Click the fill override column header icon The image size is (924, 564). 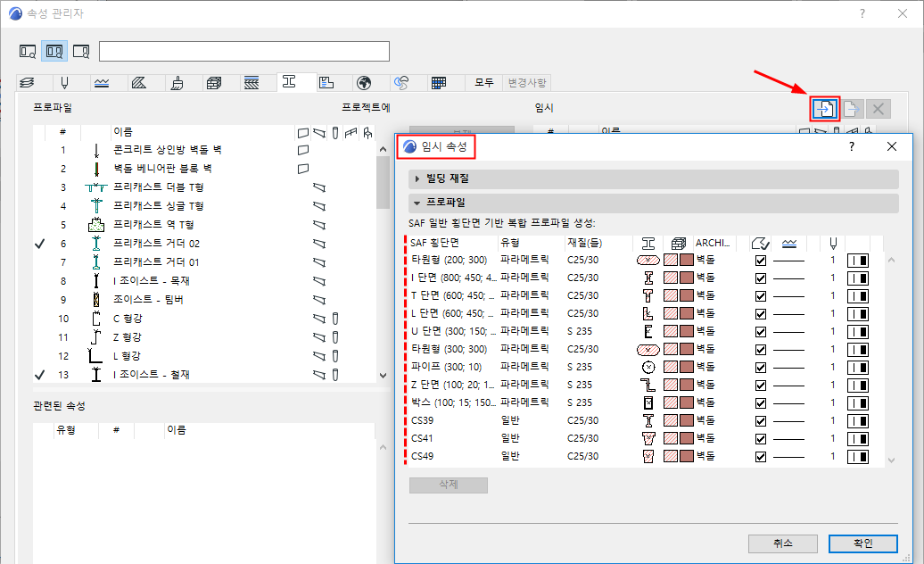[761, 243]
